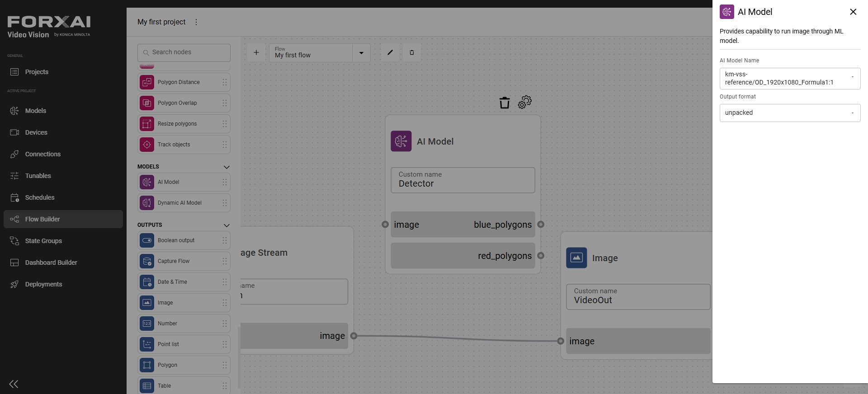This screenshot has height=394, width=868.
Task: Click the Detector custom name field
Action: [463, 180]
